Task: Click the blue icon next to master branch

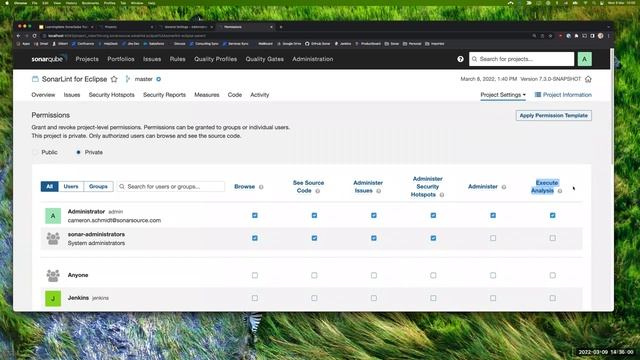Action: [158, 79]
